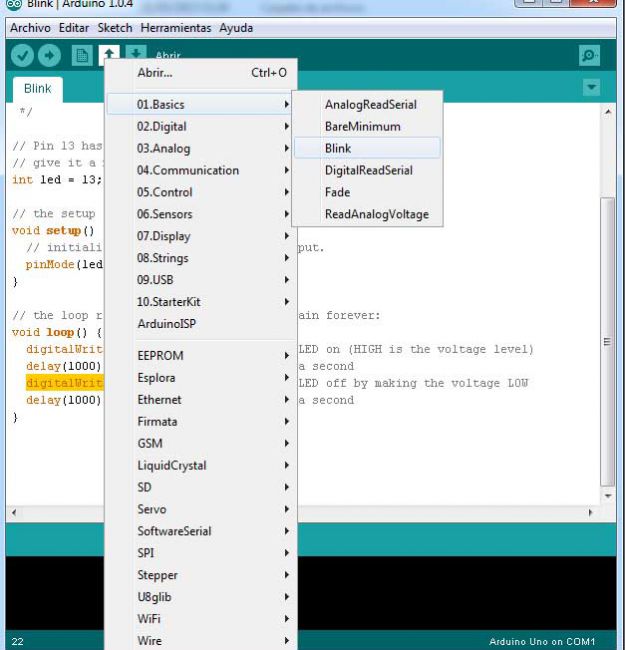The height and width of the screenshot is (650, 625).
Task: Click the Open sketch up-arrow icon
Action: pos(109,56)
